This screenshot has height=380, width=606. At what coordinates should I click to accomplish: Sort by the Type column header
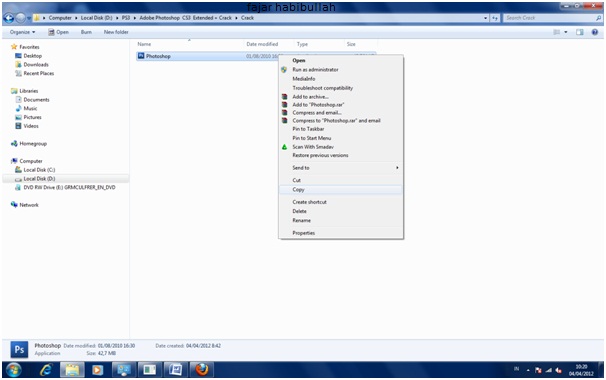coord(302,44)
